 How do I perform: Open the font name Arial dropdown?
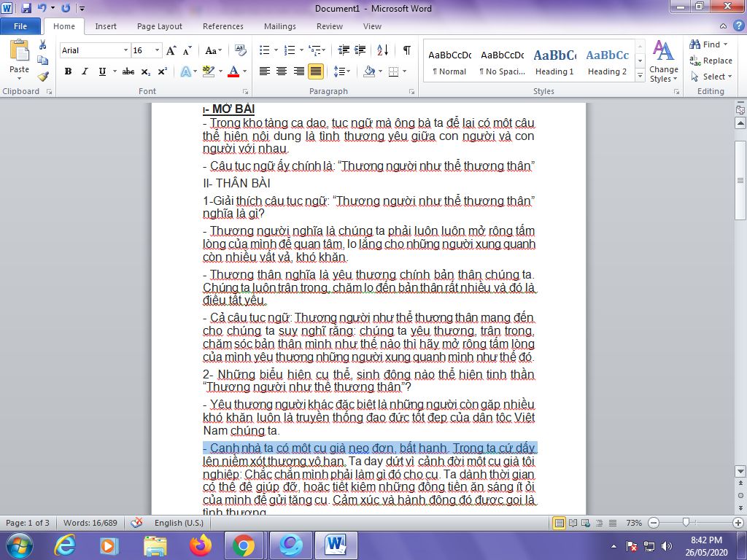(x=125, y=50)
